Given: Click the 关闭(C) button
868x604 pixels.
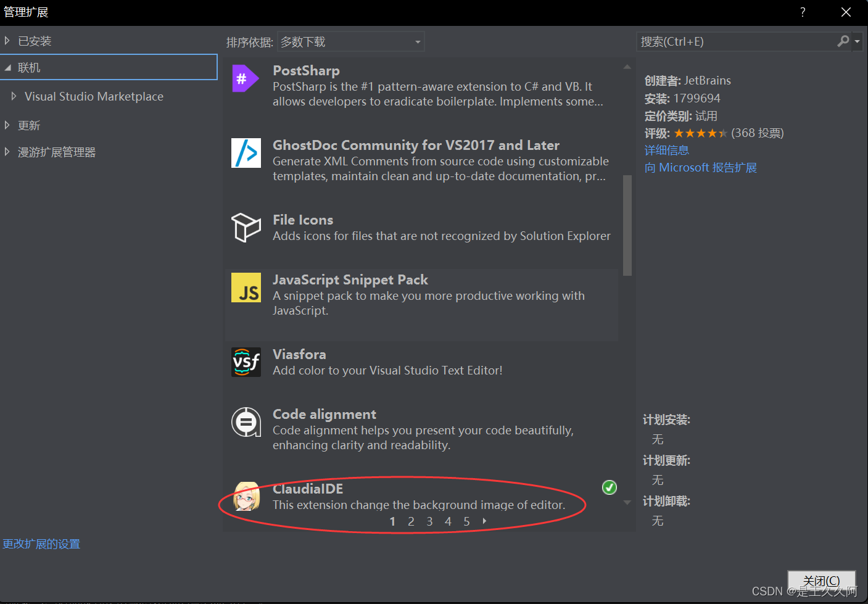Looking at the screenshot, I should (822, 581).
